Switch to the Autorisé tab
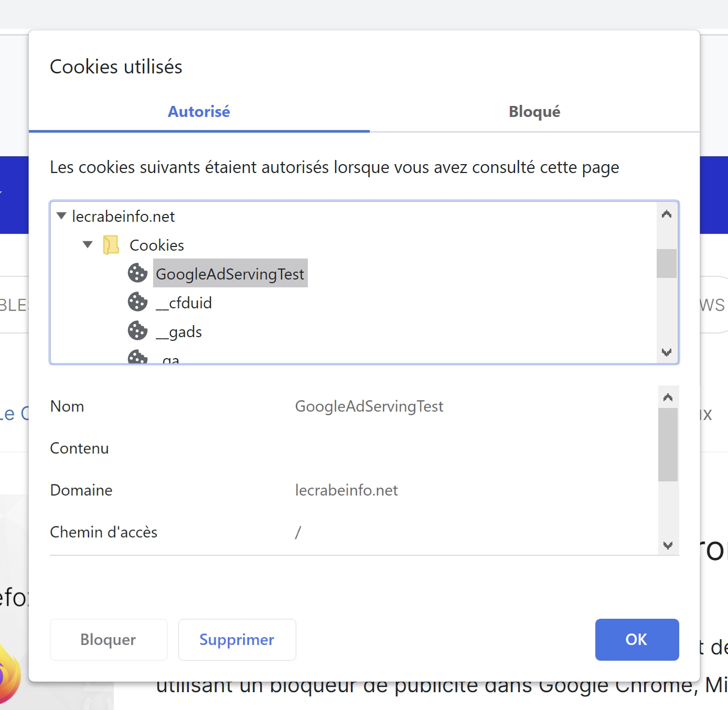 click(x=199, y=111)
